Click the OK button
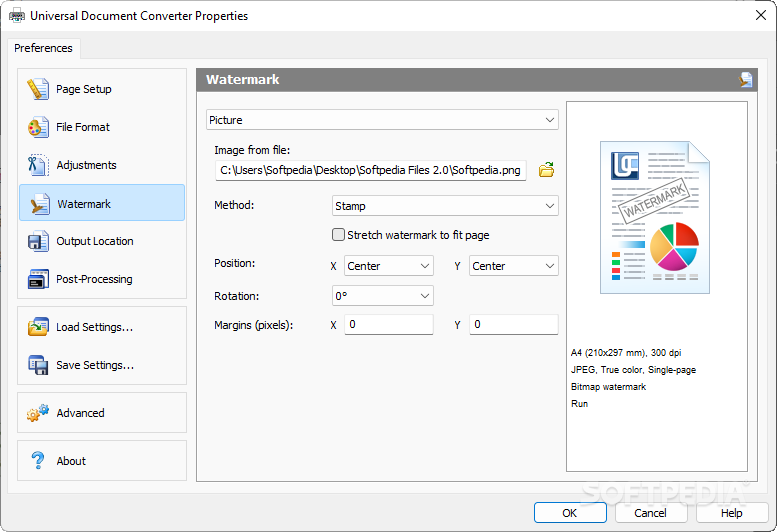The image size is (777, 532). tap(570, 513)
